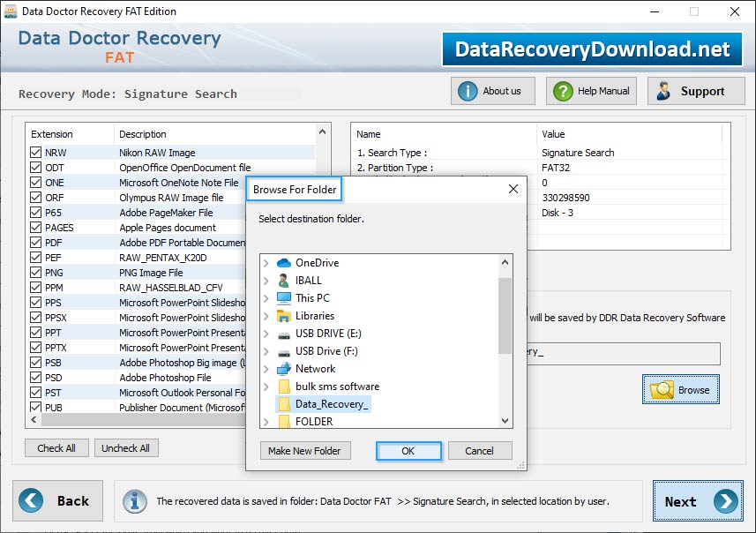Uncheck the PDF extension checkbox
This screenshot has width=756, height=533.
pyautogui.click(x=35, y=242)
